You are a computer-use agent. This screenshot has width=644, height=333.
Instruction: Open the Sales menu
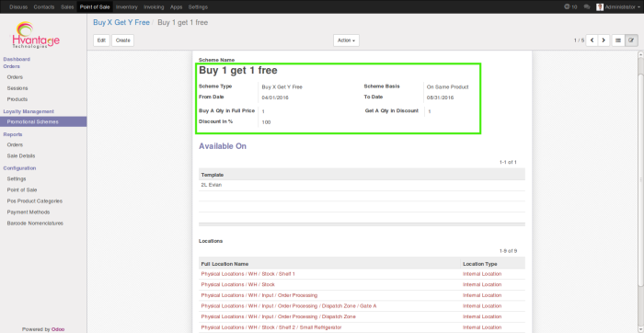click(67, 7)
